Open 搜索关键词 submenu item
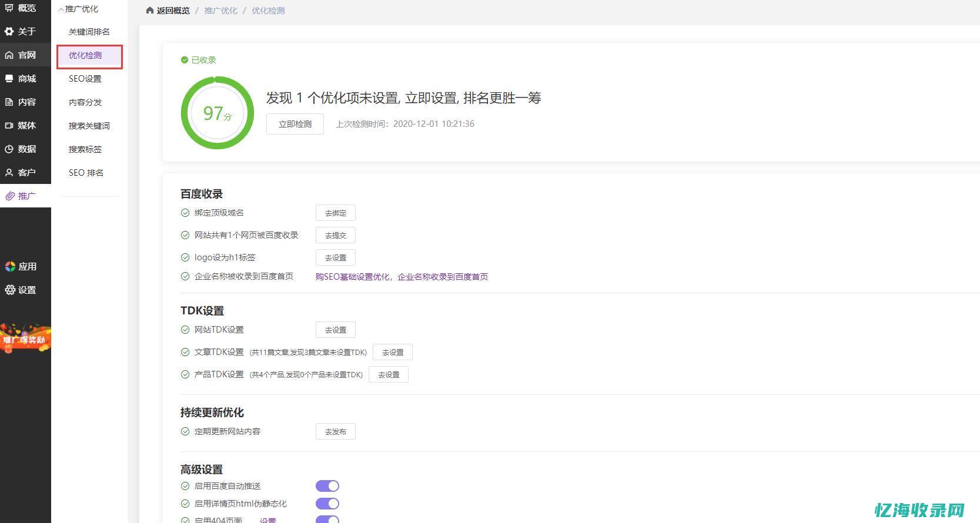The width and height of the screenshot is (980, 523). coord(89,126)
